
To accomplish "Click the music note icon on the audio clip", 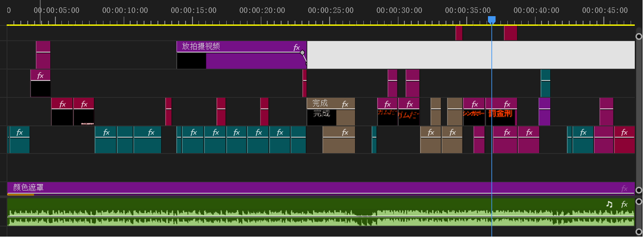I will 609,204.
